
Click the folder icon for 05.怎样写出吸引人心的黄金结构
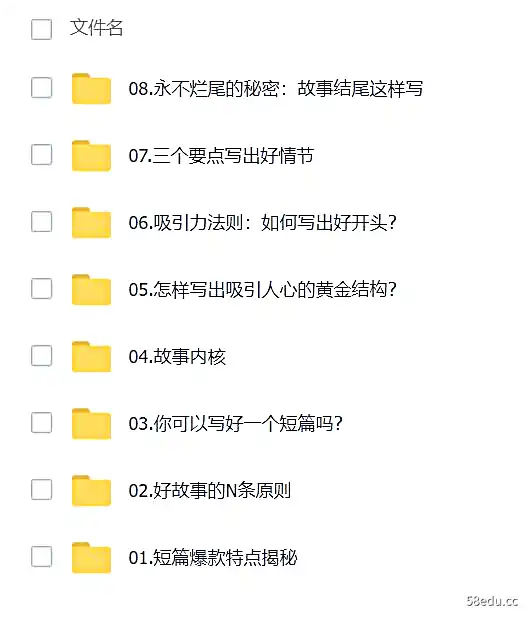coord(91,290)
